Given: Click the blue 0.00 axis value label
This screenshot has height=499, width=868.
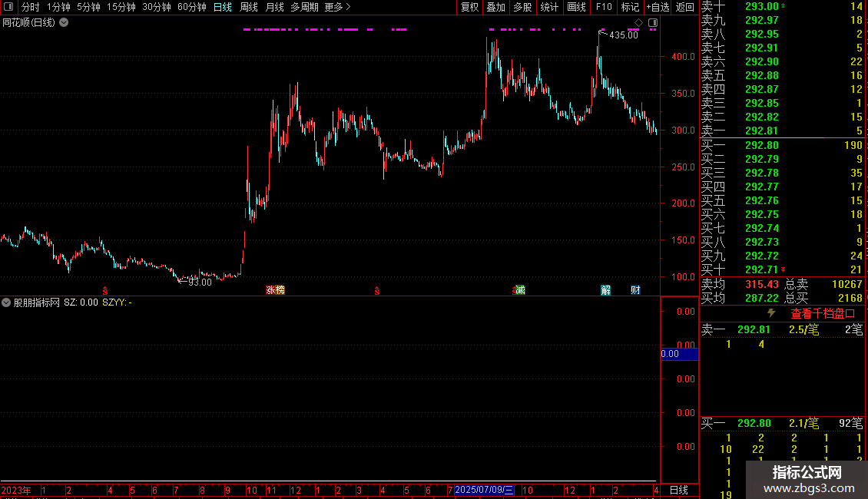Looking at the screenshot, I should pyautogui.click(x=679, y=353).
